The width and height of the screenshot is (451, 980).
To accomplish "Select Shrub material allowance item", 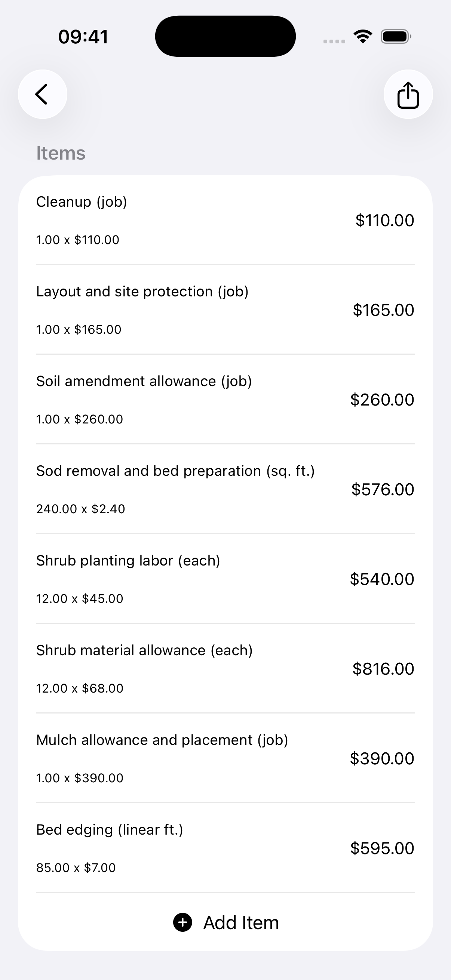I will pos(225,669).
